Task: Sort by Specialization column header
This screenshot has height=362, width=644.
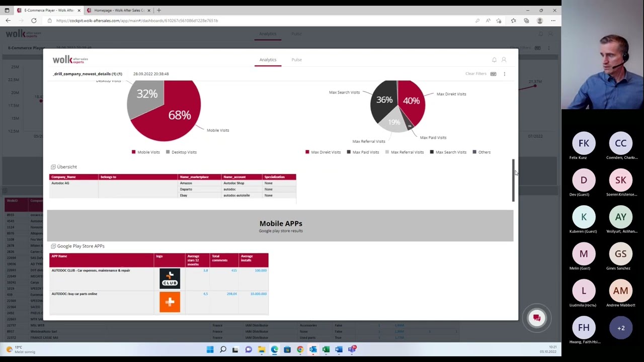Action: coord(279,177)
